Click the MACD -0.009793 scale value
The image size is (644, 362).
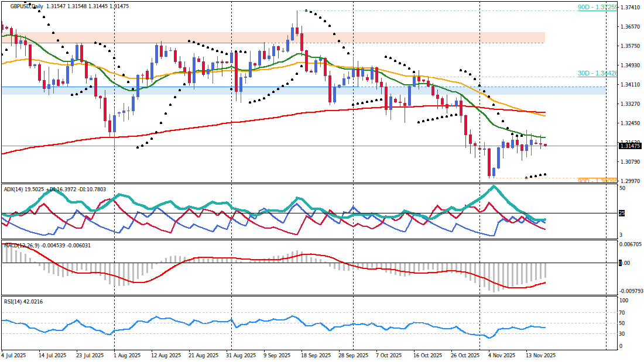point(631,291)
